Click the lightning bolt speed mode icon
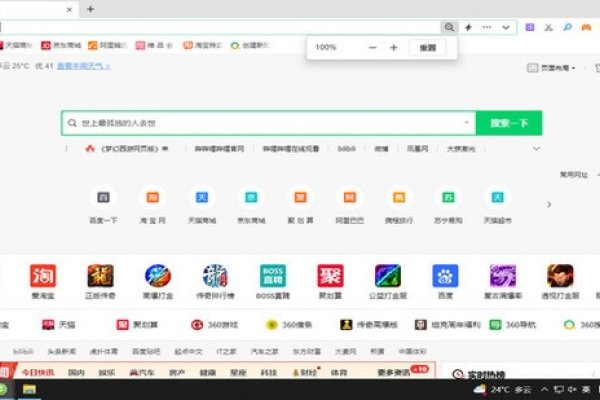The height and width of the screenshot is (400, 600). pyautogui.click(x=468, y=27)
